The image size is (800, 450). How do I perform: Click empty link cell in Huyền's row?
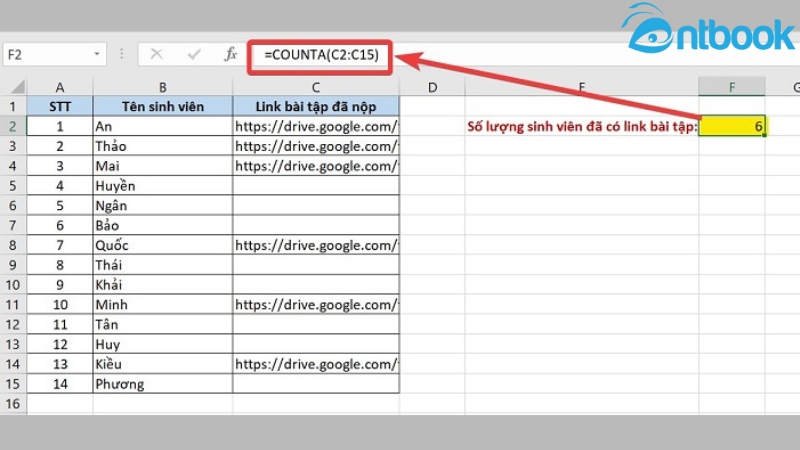[x=316, y=186]
